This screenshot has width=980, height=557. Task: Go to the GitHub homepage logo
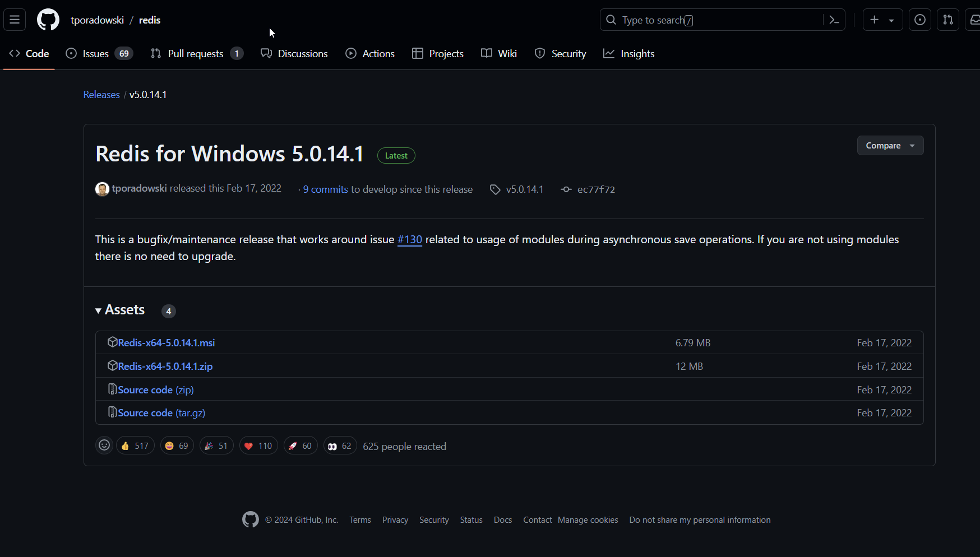(x=48, y=20)
